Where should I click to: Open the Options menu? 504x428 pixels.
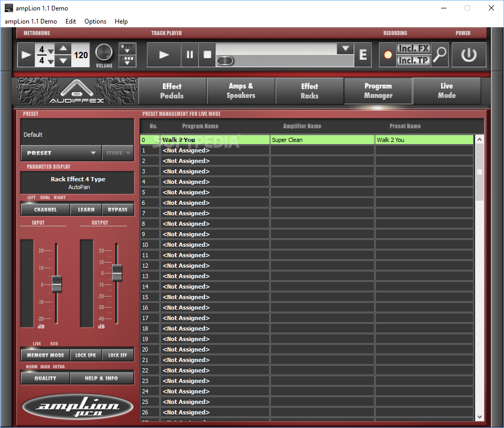95,21
